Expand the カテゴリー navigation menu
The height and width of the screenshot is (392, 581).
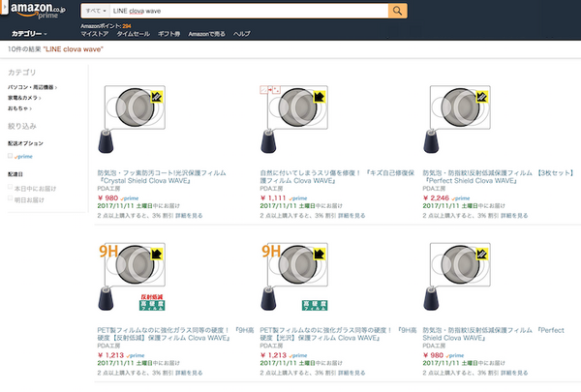29,33
